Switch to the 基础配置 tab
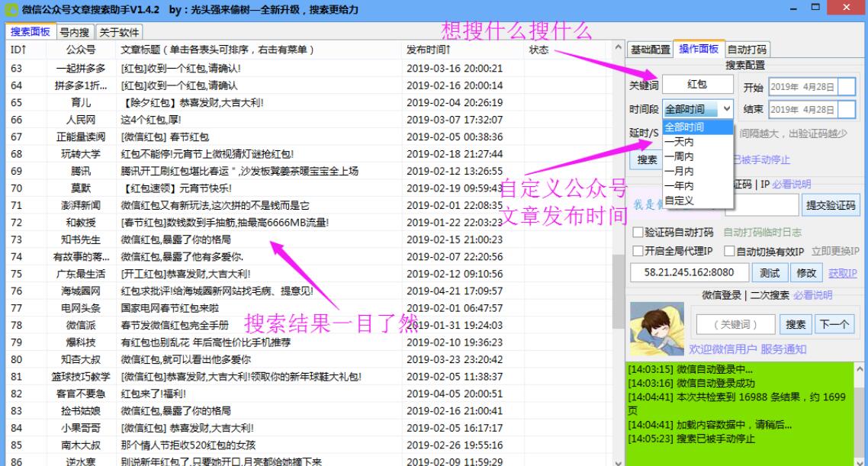868x466 pixels. (651, 50)
